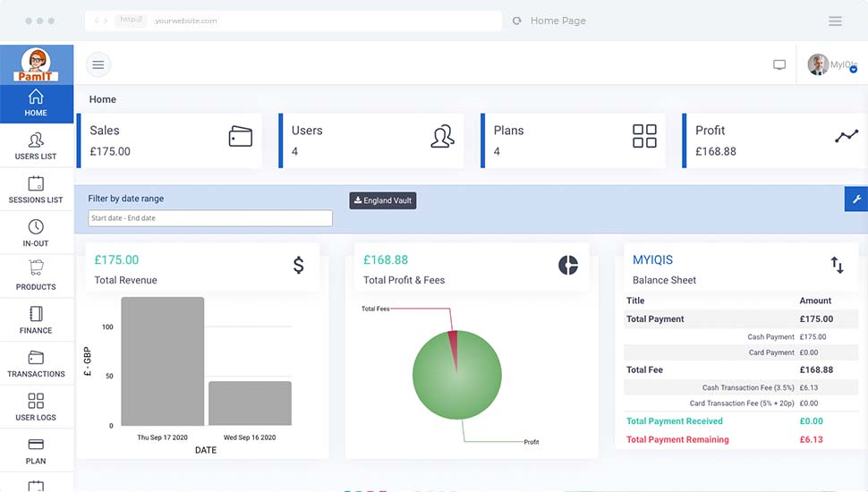Click the Users card people icon
868x492 pixels.
click(442, 136)
